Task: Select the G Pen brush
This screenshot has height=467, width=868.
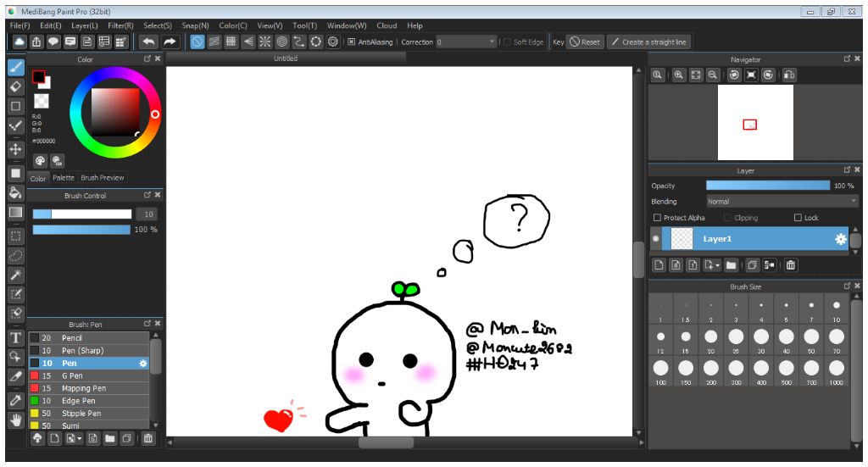Action: (89, 375)
